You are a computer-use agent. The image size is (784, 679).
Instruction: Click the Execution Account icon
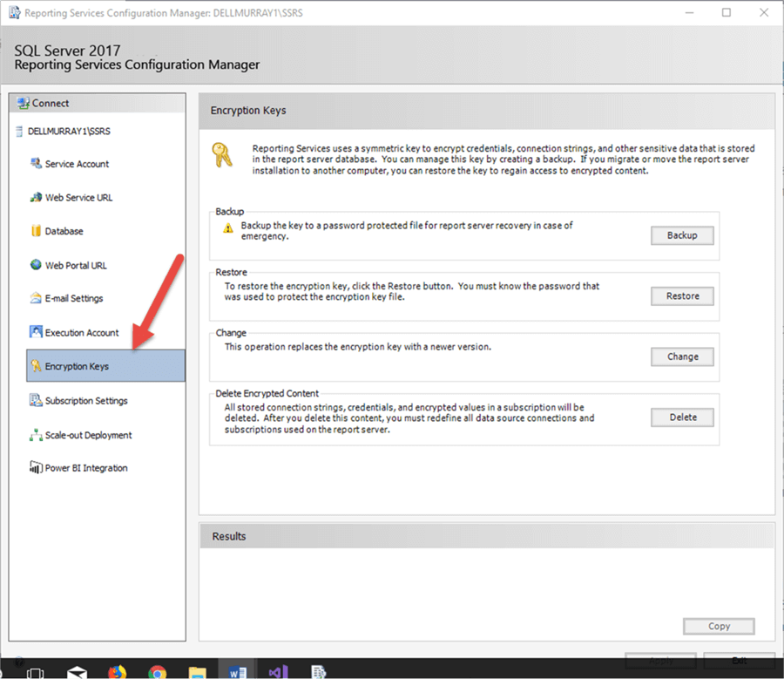[x=36, y=332]
